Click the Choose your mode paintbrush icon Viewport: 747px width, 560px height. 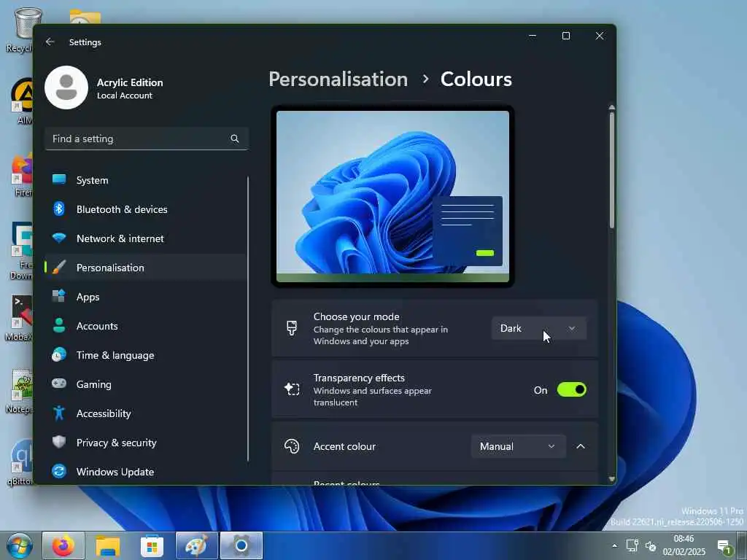click(x=292, y=328)
